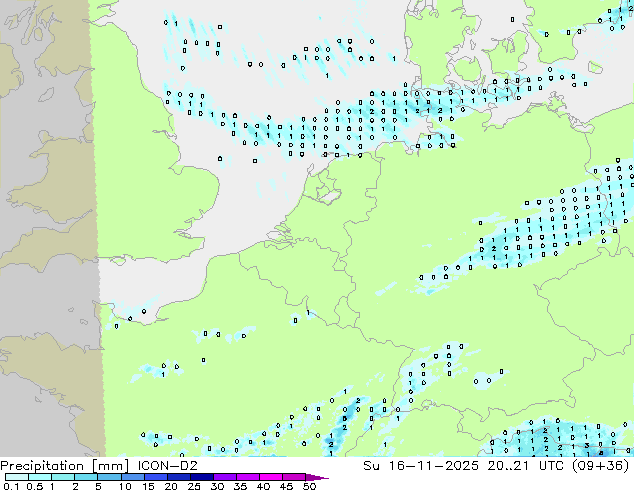Click the 'ICON-D2' model name label

pos(167,466)
